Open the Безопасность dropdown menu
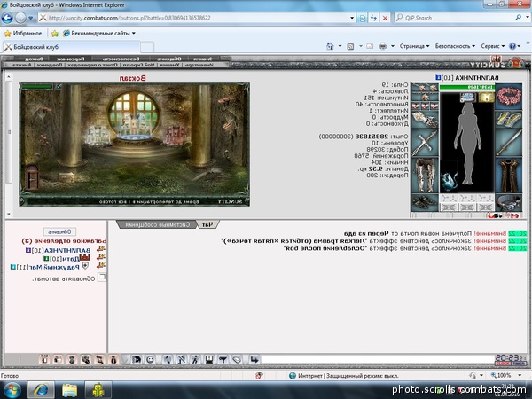Screen dimensions: 532x399 click(455, 46)
